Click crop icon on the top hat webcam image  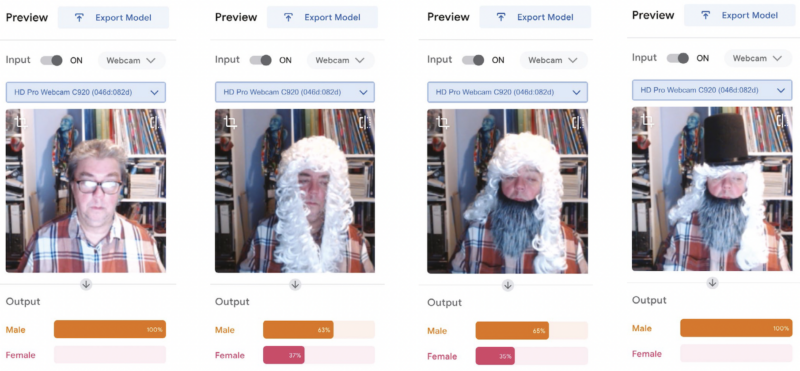[648, 120]
